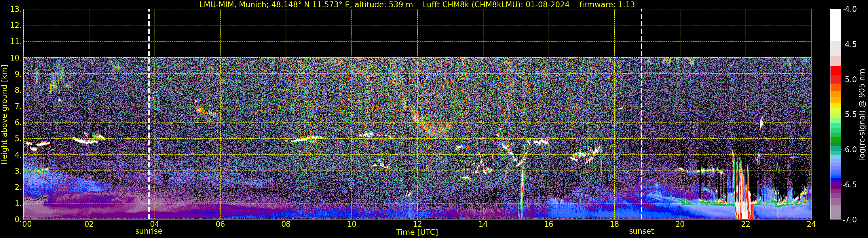Click the 'Time [UTC]' axis title

coord(417,232)
